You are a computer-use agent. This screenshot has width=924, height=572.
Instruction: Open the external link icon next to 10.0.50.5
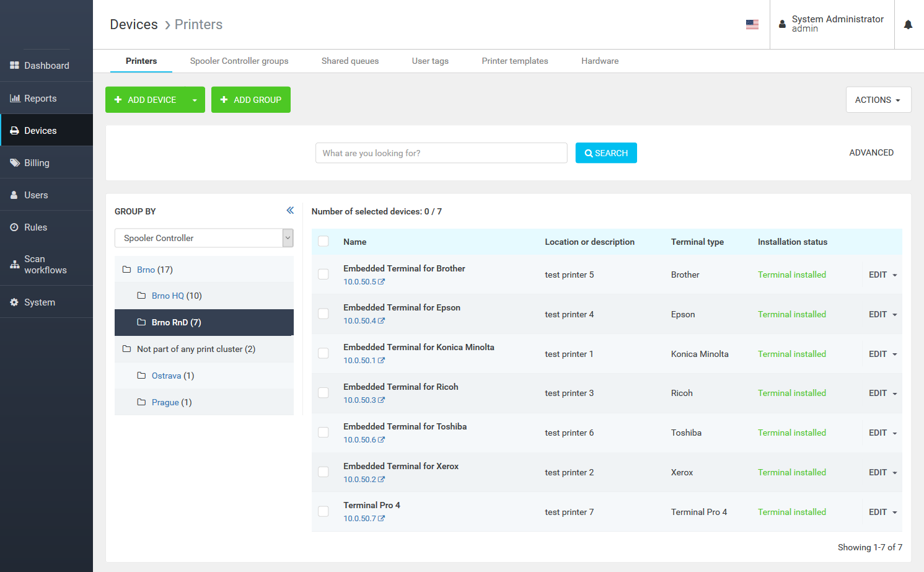point(381,281)
